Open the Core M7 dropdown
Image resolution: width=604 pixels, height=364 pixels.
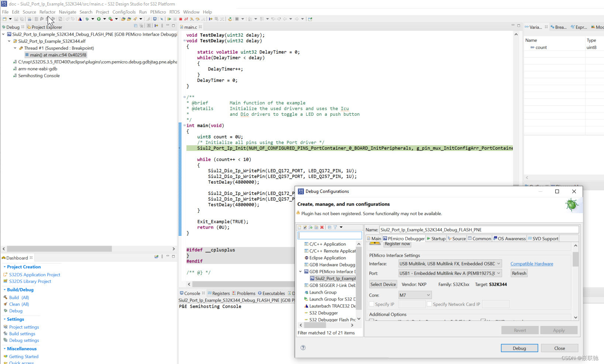(415, 295)
